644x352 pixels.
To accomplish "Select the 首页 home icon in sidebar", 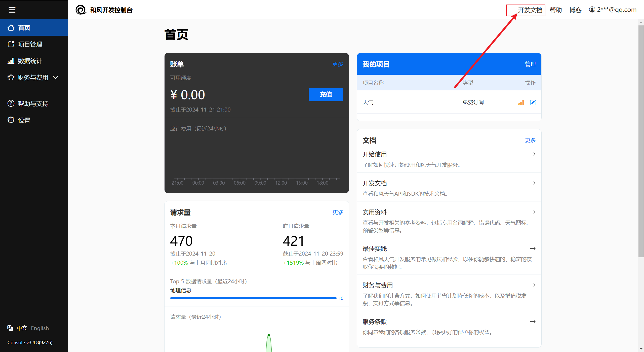I will tap(11, 27).
